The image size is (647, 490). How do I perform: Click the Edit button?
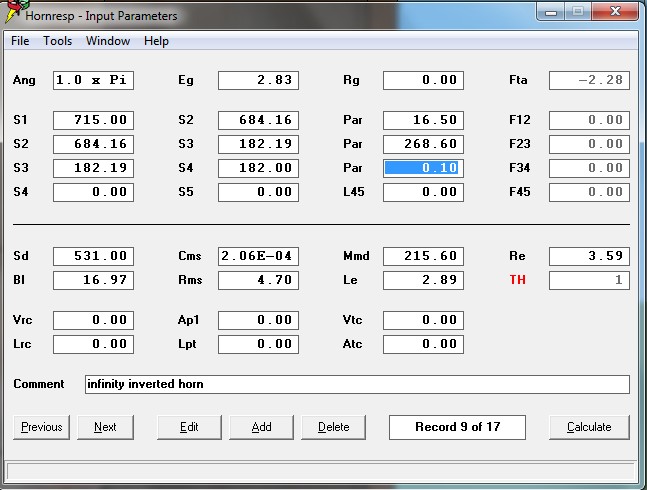pyautogui.click(x=189, y=427)
